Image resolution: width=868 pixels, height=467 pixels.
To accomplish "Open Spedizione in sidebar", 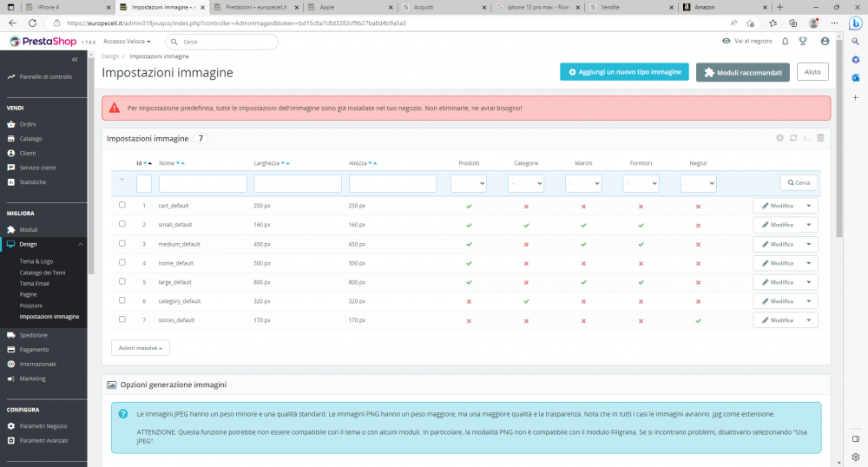I will pos(33,335).
